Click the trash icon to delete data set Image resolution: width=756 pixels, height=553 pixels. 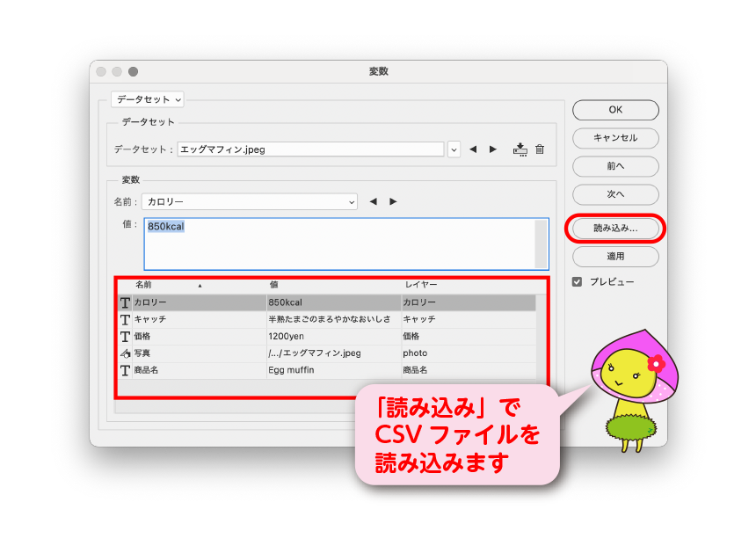click(x=540, y=149)
